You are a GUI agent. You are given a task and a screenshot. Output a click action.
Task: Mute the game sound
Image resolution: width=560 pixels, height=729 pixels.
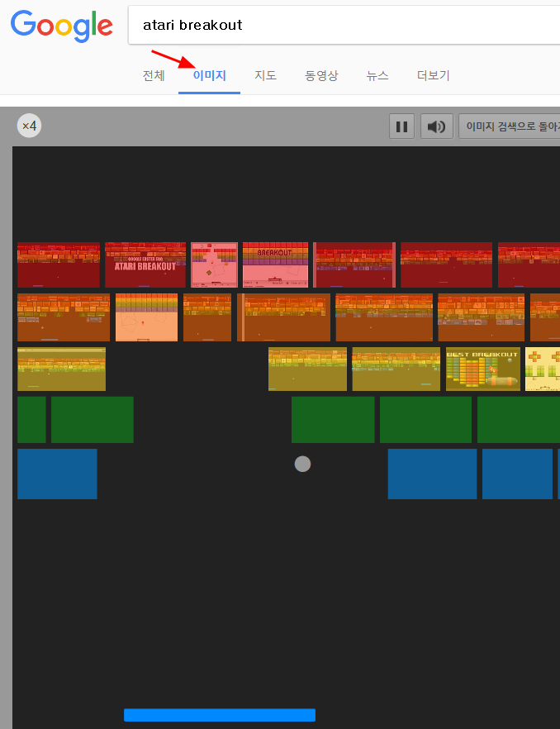436,126
